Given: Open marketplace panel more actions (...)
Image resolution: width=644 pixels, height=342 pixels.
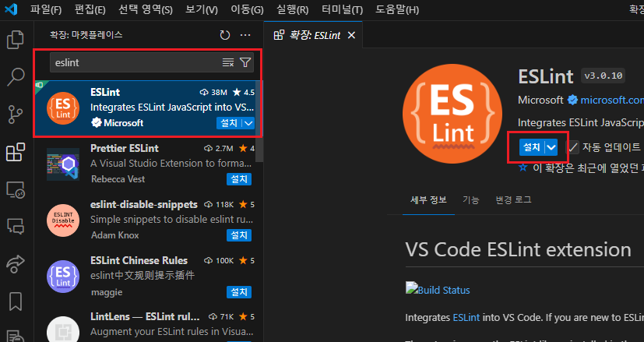Looking at the screenshot, I should [245, 35].
